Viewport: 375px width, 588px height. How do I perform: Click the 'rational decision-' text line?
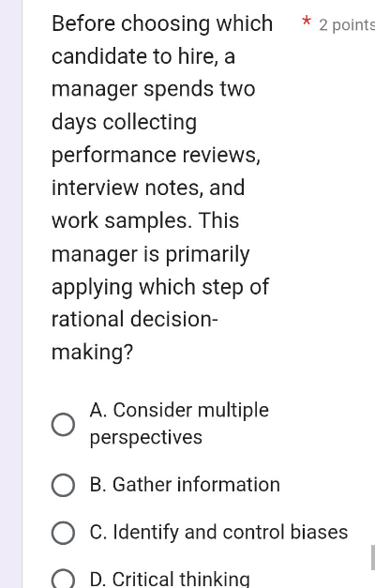(135, 320)
